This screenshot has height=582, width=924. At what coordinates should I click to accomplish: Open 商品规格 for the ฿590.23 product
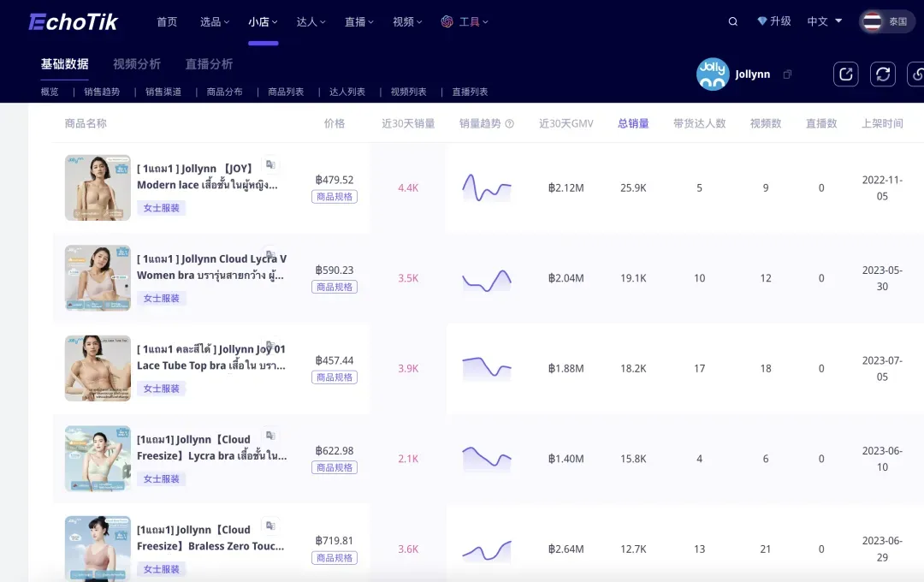(335, 288)
